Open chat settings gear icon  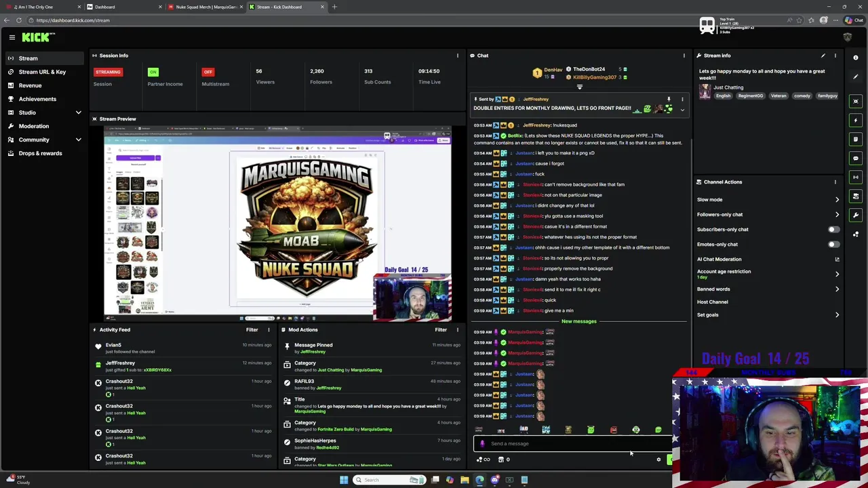coord(658,460)
